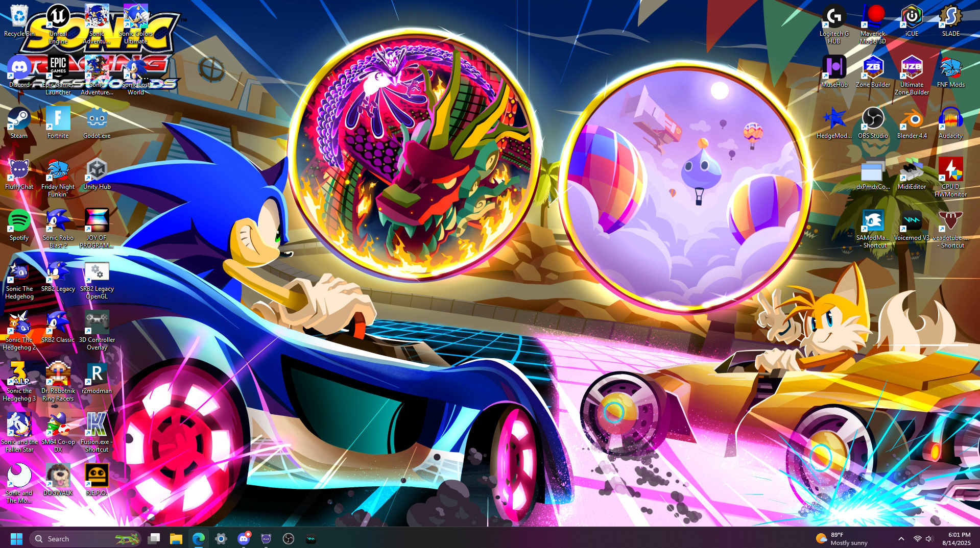Select the Maverick Model 3D icon
This screenshot has height=548, width=980.
(x=873, y=24)
